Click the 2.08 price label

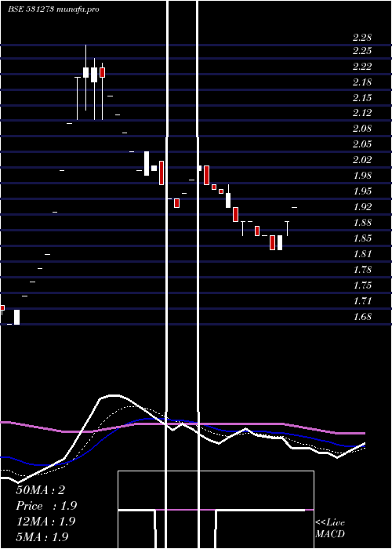click(x=362, y=129)
